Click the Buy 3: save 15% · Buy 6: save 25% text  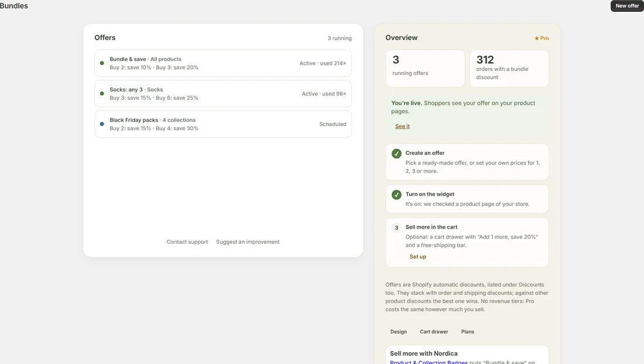[x=154, y=98]
